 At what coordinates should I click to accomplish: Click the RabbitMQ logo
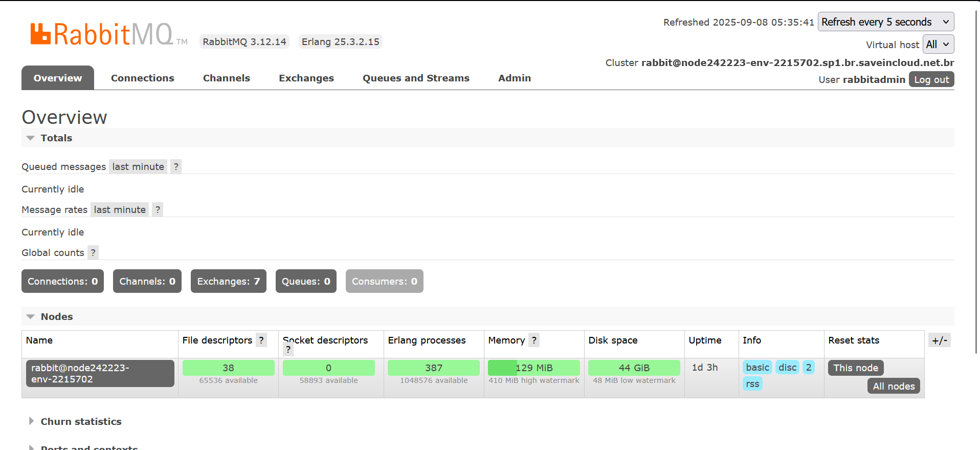(108, 34)
